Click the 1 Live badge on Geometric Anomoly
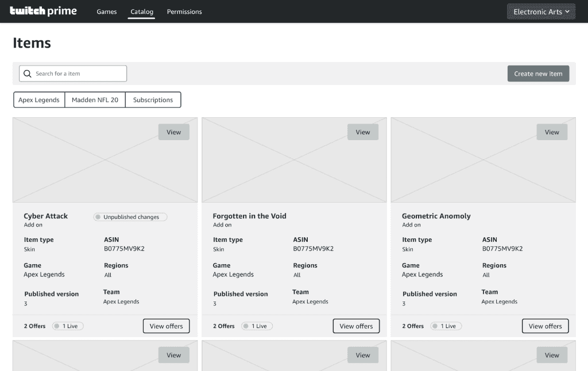The width and height of the screenshot is (588, 371). 446,326
